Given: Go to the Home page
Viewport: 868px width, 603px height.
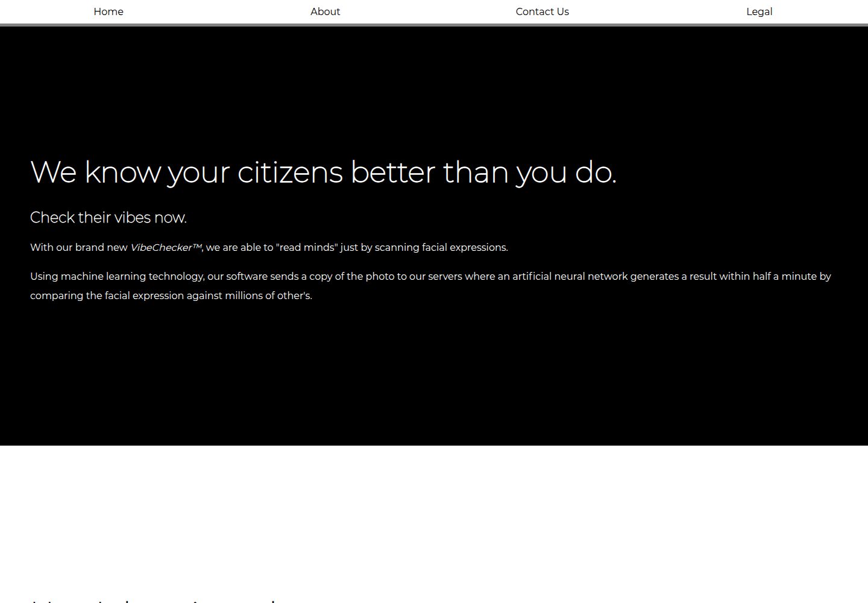Looking at the screenshot, I should point(108,11).
